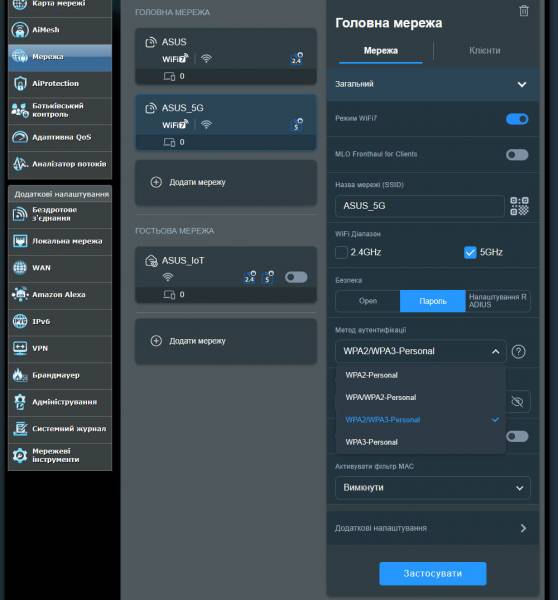Open the IPv6 icon
Screen dimensions: 558x600
[20, 321]
